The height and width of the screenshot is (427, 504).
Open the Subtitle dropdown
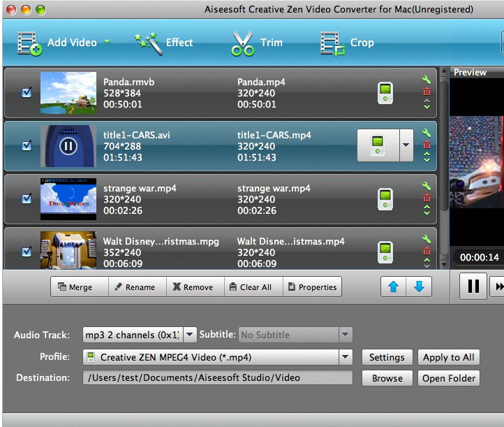[346, 335]
